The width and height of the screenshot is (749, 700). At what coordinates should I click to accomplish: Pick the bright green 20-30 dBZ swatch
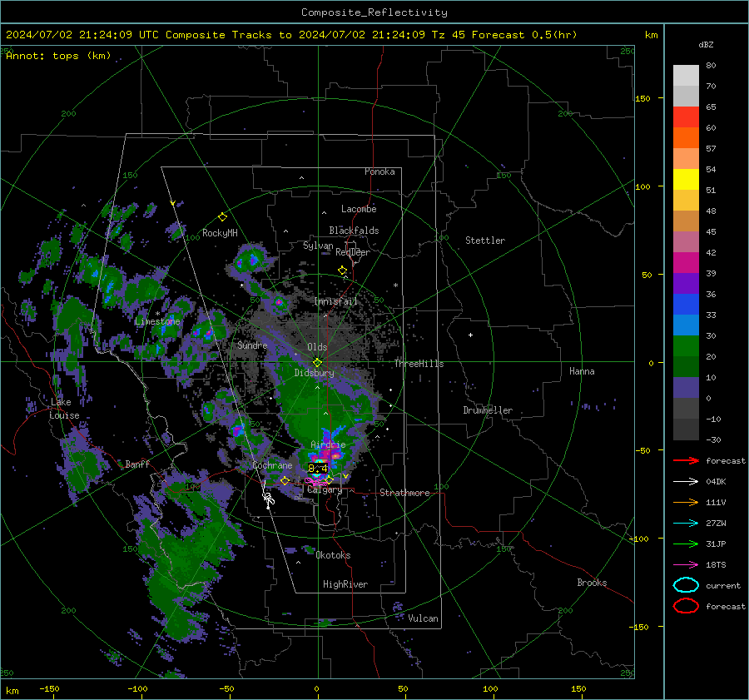click(x=686, y=346)
